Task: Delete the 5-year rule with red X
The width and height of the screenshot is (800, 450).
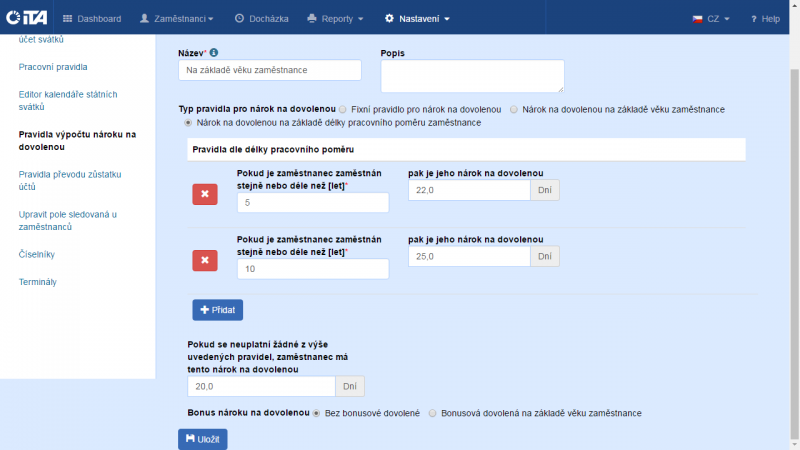Action: (204, 194)
